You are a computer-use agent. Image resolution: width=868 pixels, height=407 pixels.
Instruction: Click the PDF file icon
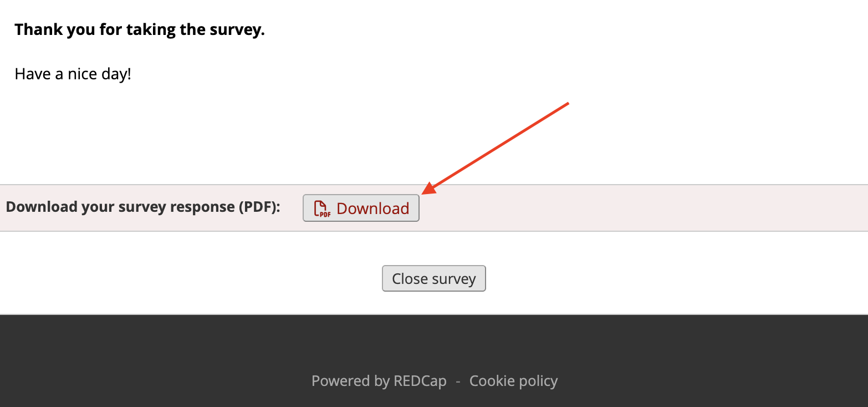click(x=322, y=208)
